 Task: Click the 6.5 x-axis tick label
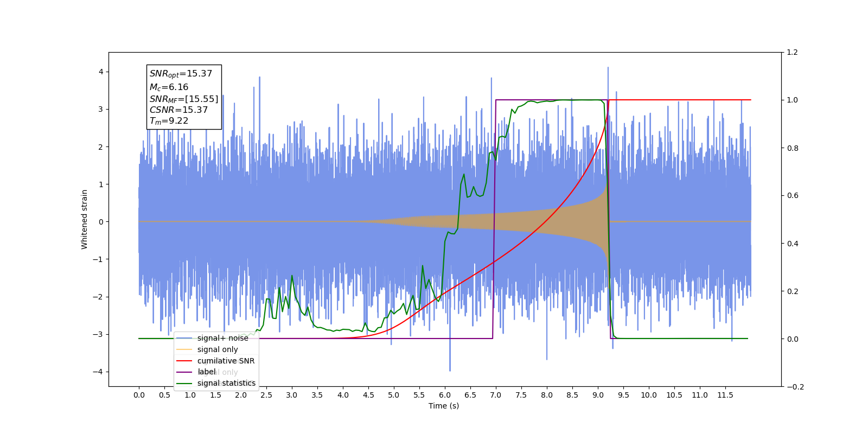[470, 395]
